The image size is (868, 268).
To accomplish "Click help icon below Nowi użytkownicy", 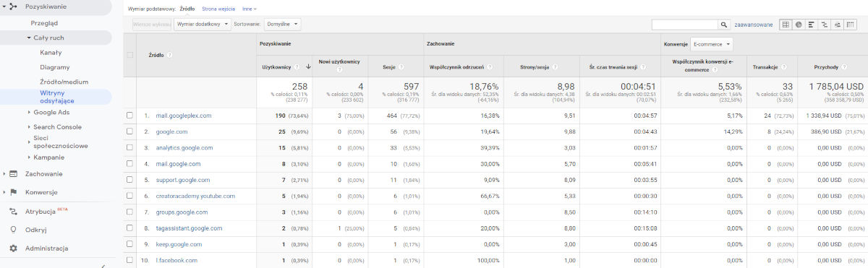I will pos(340,70).
